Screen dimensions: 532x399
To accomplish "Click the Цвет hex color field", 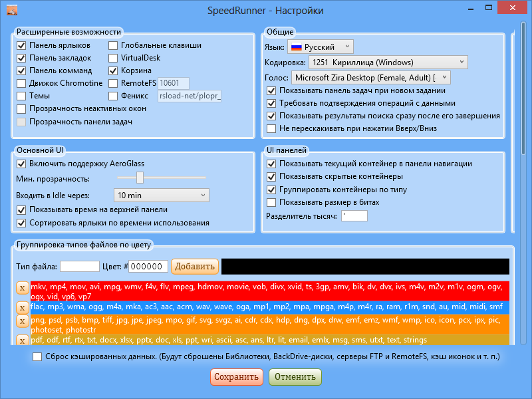I will click(148, 267).
